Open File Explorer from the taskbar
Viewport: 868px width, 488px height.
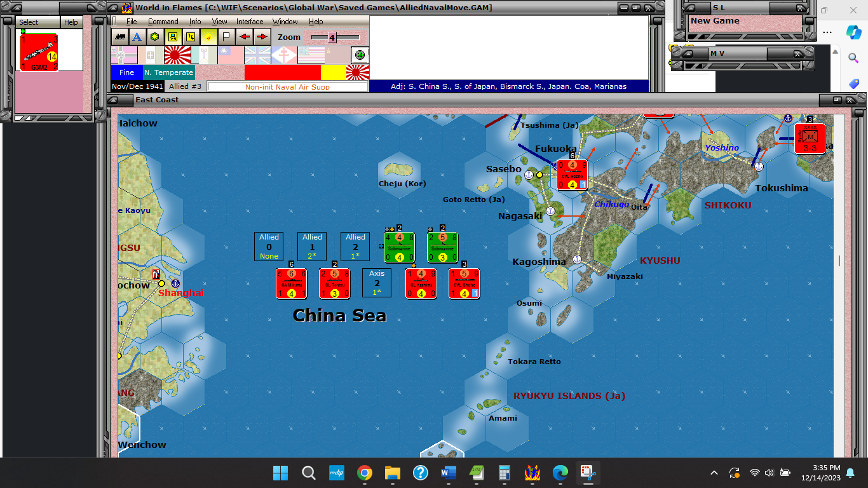pos(392,473)
